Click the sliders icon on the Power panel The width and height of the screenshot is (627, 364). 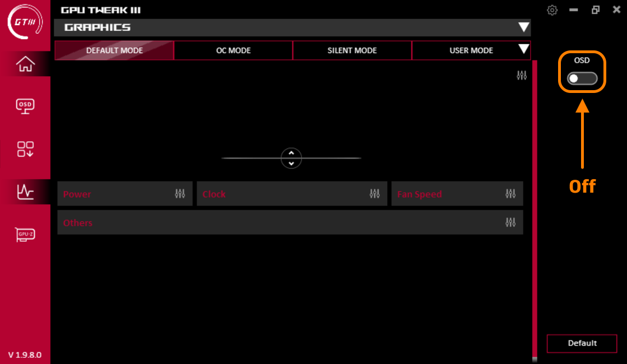pyautogui.click(x=180, y=193)
